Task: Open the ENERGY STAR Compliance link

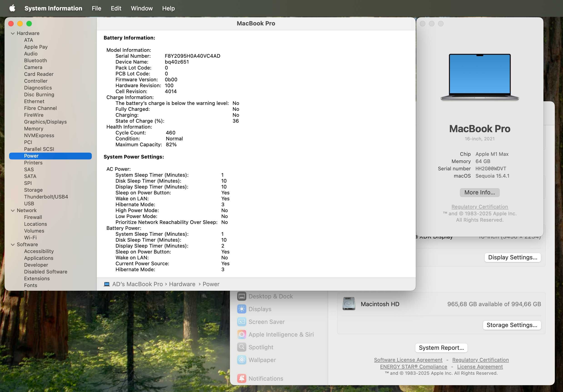Action: (x=414, y=367)
